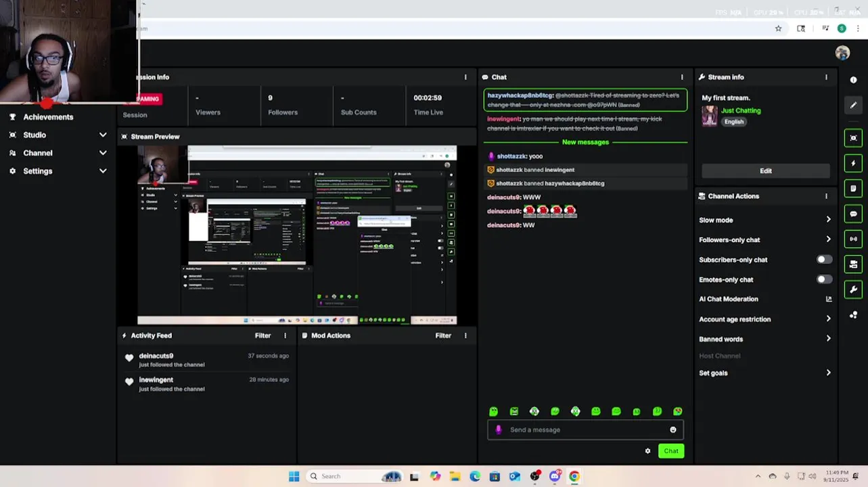Expand the Settings sidebar menu
This screenshot has width=868, height=487.
[103, 171]
